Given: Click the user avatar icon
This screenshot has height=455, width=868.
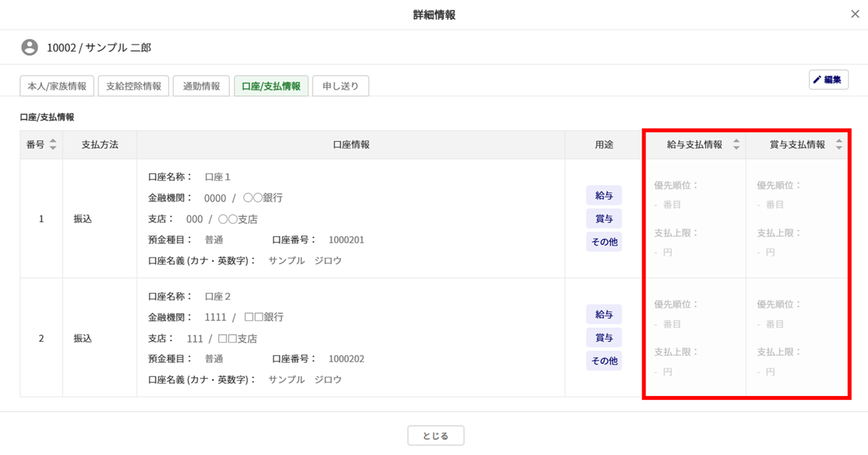Looking at the screenshot, I should [30, 47].
